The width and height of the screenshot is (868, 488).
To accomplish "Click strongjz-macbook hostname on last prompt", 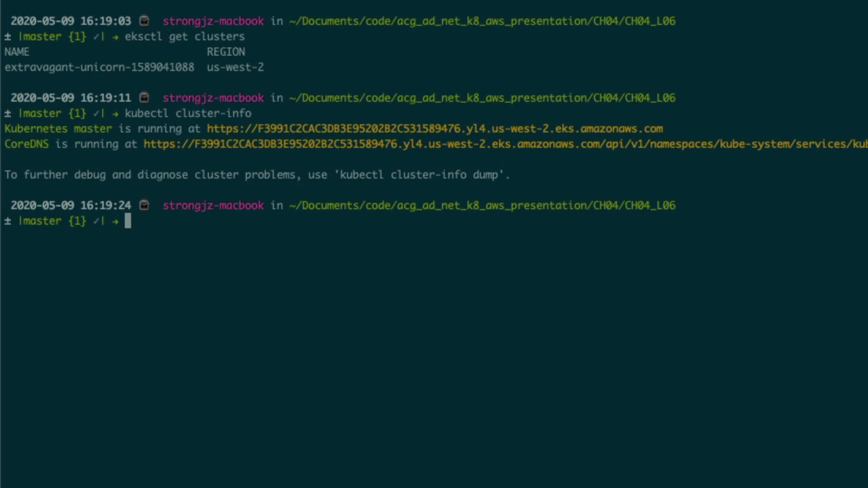I will [213, 206].
